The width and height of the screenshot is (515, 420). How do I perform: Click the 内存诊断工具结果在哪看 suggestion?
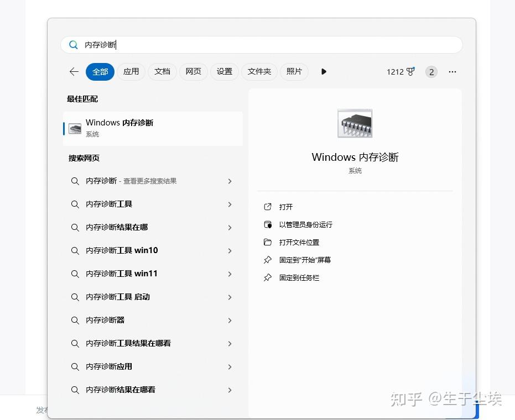pos(153,344)
